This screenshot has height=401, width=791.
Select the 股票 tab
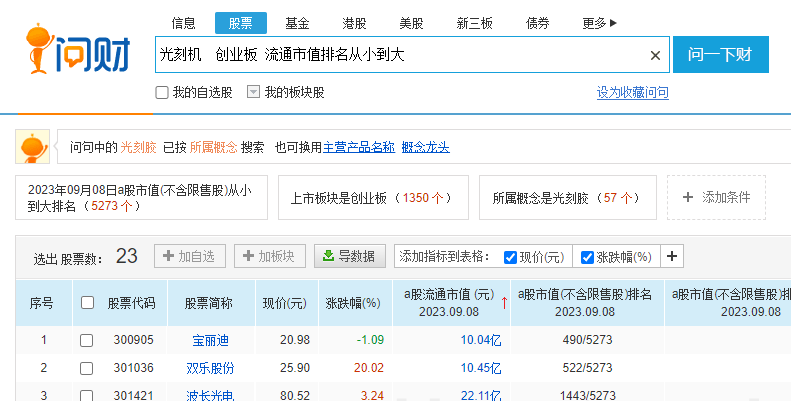pyautogui.click(x=241, y=23)
